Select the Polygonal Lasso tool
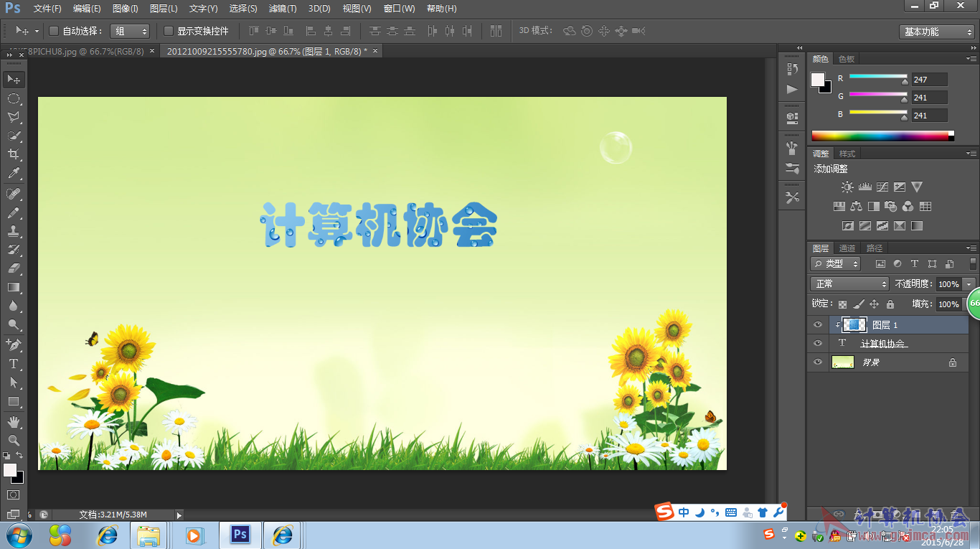The height and width of the screenshot is (549, 980). tap(14, 117)
